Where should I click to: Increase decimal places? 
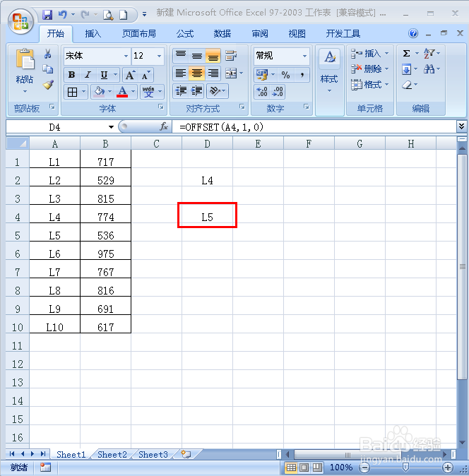coord(261,91)
